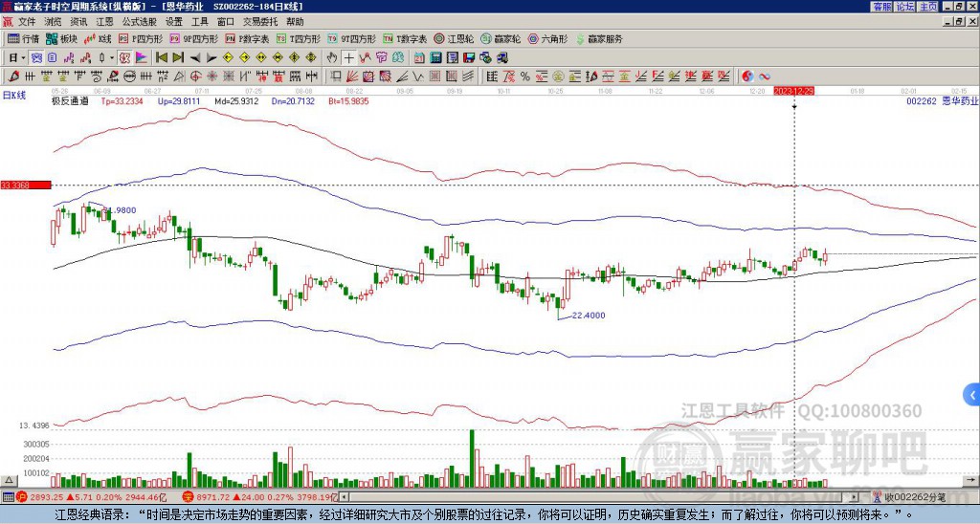The image size is (980, 524).
Task: Click horizontal scrollbar right arrow
Action: (855, 497)
